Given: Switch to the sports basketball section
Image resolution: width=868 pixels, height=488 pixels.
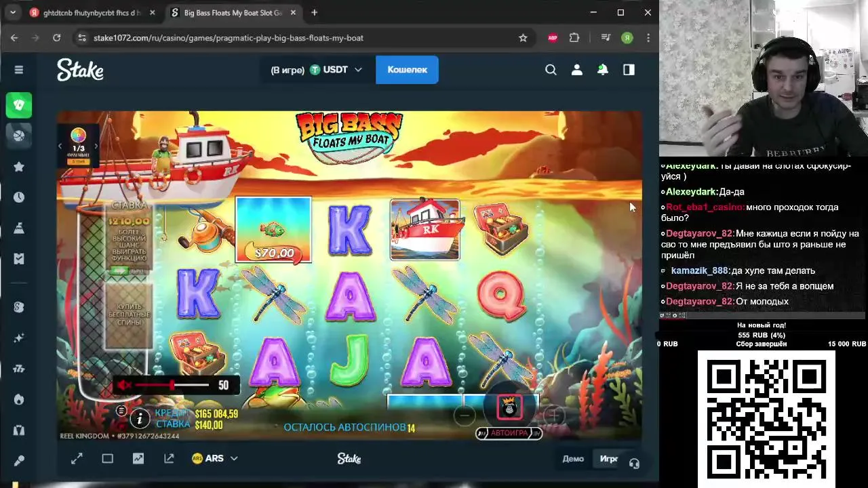Looking at the screenshot, I should click(x=19, y=135).
